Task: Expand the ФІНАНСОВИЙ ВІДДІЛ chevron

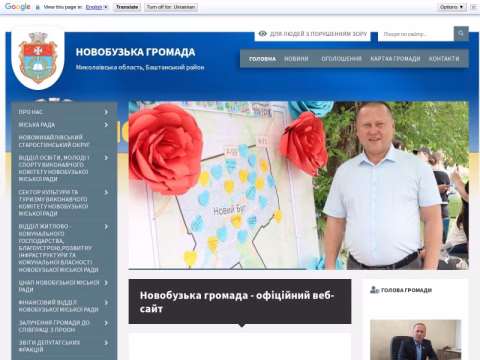Action: (x=106, y=303)
